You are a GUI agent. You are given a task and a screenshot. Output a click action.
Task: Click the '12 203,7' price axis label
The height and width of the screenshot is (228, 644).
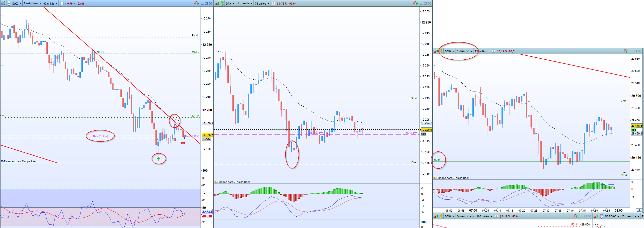coord(426,123)
